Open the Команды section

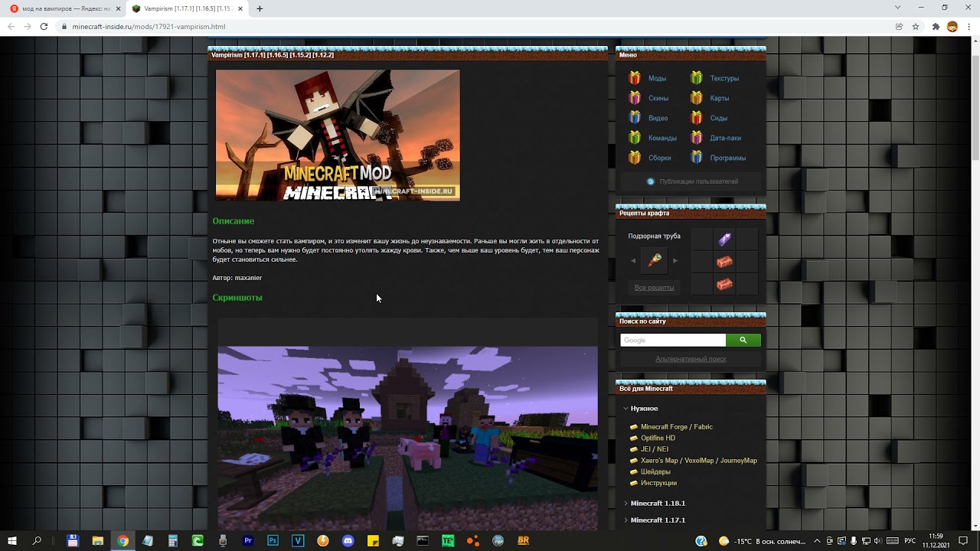tap(662, 138)
